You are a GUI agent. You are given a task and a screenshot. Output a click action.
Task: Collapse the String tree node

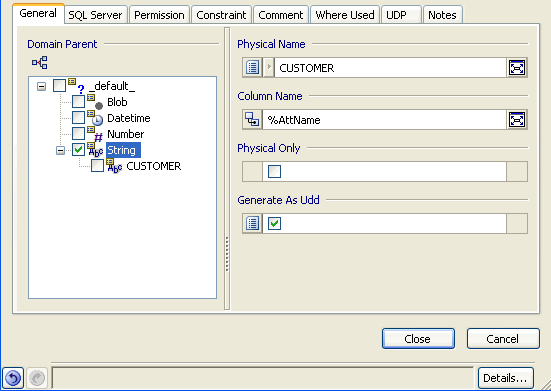[60, 151]
